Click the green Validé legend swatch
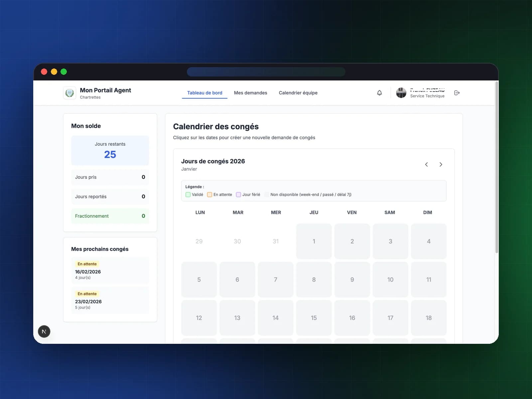This screenshot has width=532, height=399. 188,195
